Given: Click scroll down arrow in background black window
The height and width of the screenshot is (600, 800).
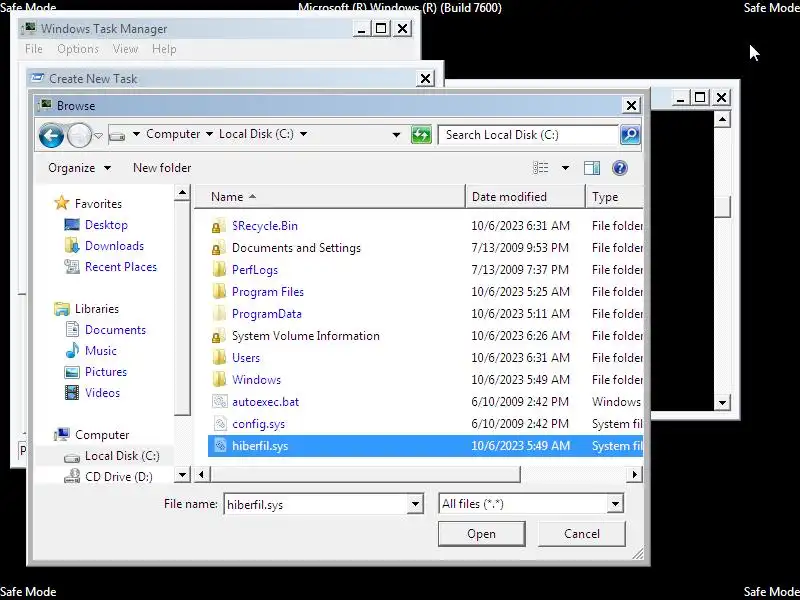Looking at the screenshot, I should pyautogui.click(x=722, y=403).
